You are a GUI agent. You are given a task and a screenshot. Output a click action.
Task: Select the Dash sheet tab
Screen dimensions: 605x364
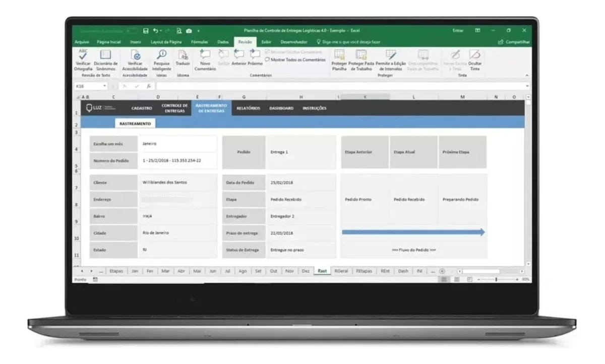(x=403, y=271)
